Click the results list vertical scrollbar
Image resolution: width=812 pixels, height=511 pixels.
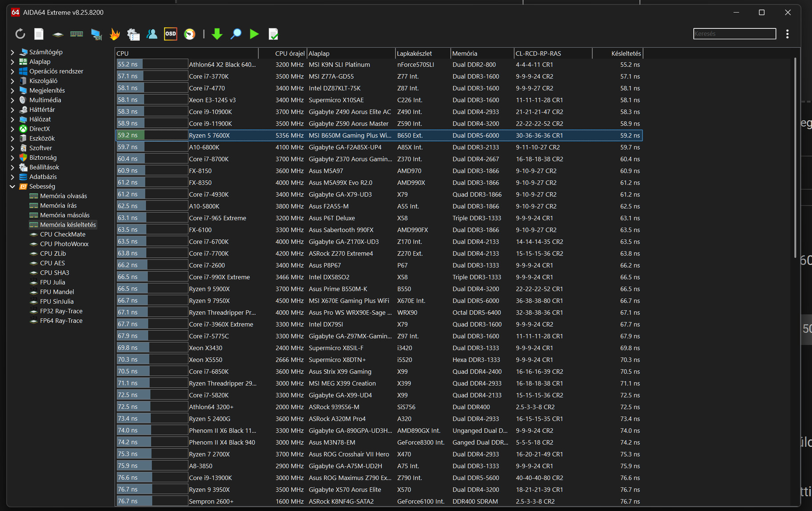click(x=795, y=158)
